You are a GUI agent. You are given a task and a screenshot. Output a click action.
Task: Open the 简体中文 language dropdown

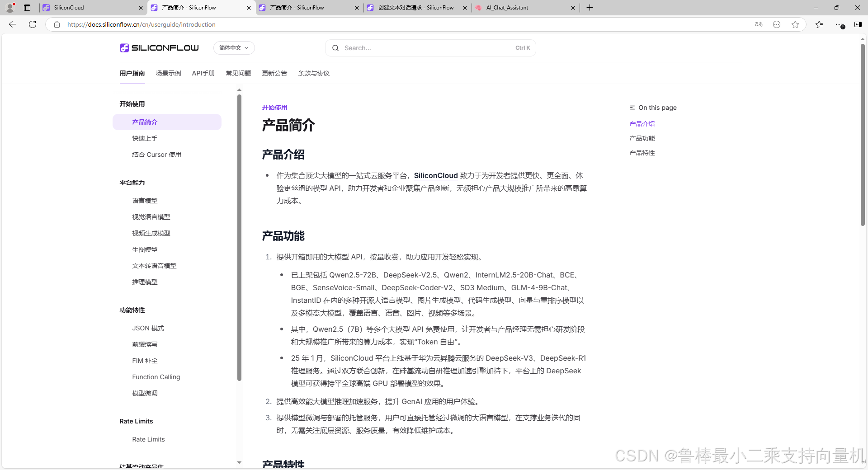pos(234,48)
